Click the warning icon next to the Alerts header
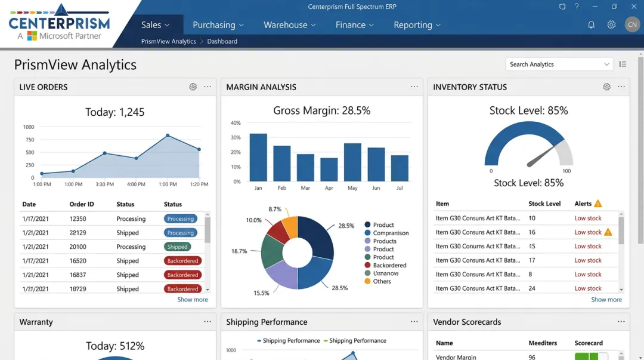This screenshot has height=360, width=644. pyautogui.click(x=598, y=203)
